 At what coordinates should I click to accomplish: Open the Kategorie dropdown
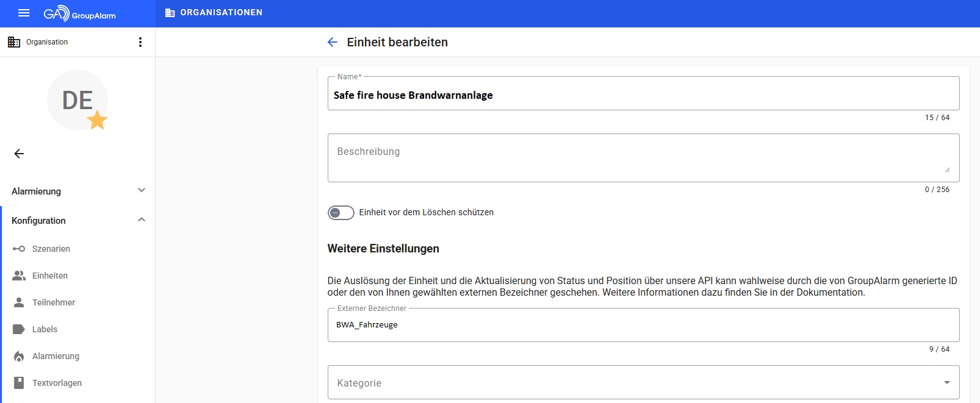point(643,382)
